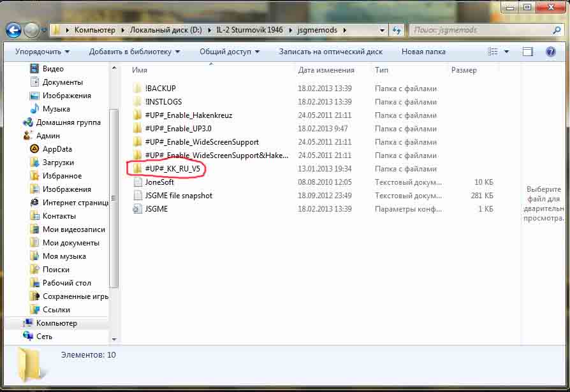Open Интернет страницы sidebar item
Screen dimensions: 570x392
pyautogui.click(x=75, y=203)
